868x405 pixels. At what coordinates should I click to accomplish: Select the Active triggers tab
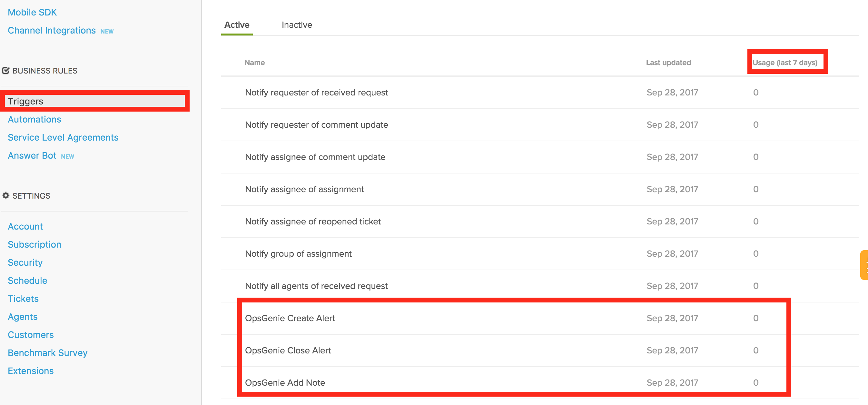[x=237, y=25]
